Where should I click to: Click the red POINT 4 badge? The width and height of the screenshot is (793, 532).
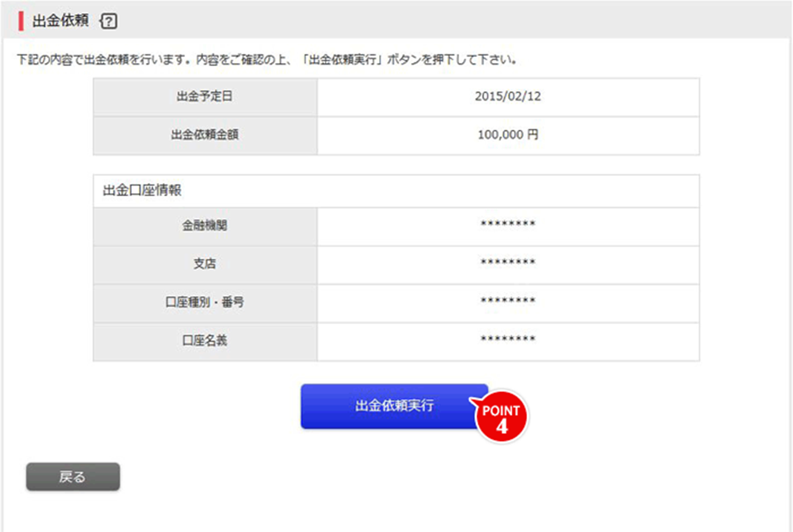[501, 417]
